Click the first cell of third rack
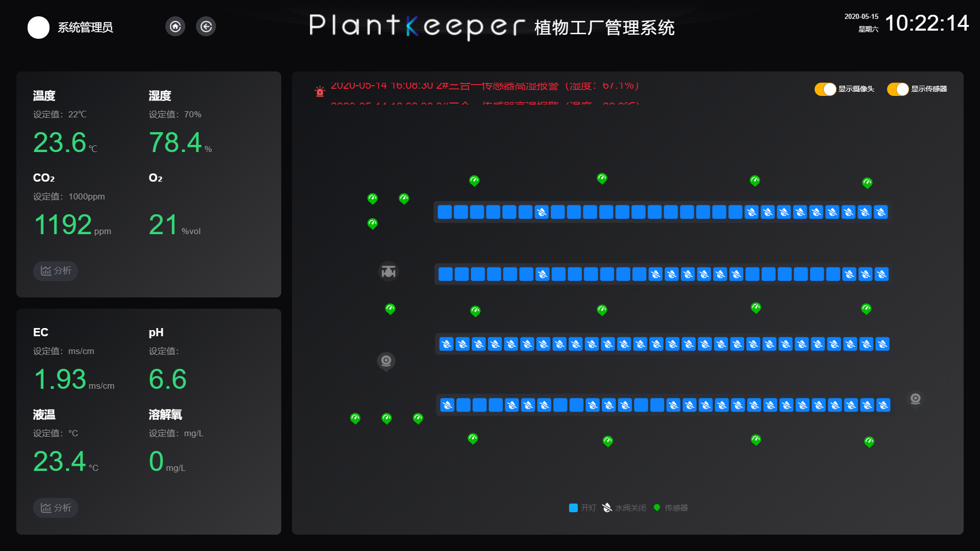980x551 pixels. pos(446,344)
